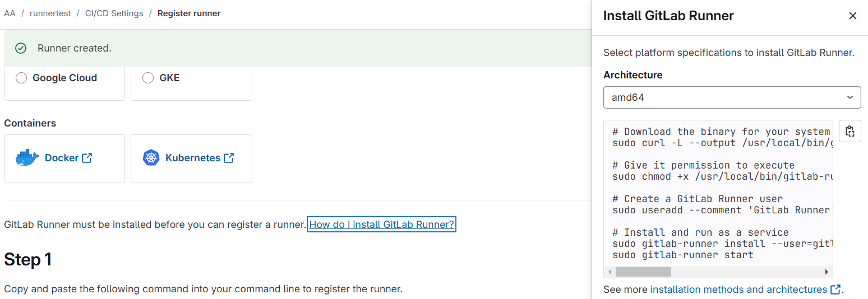868x299 pixels.
Task: Click external link icon beside Kubernetes
Action: click(229, 158)
